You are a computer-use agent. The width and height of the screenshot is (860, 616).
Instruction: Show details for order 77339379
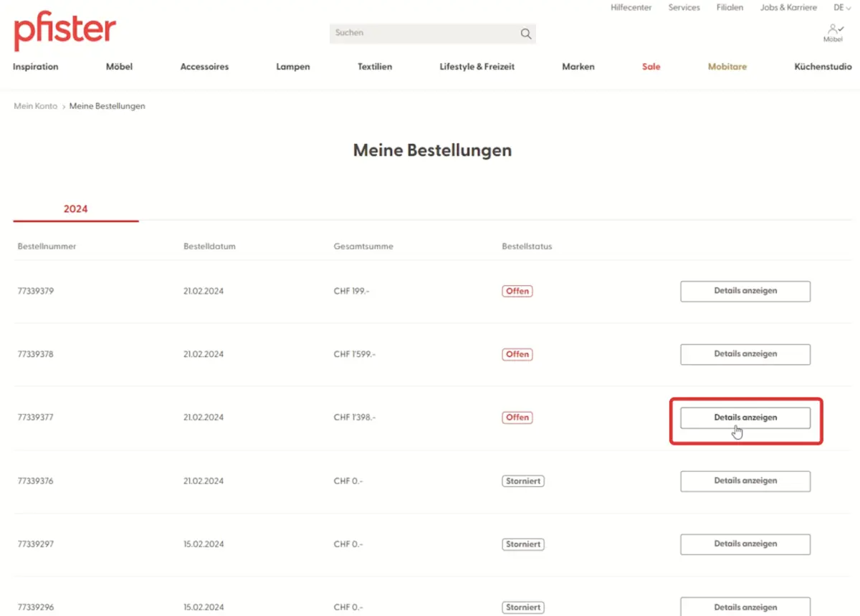point(745,292)
